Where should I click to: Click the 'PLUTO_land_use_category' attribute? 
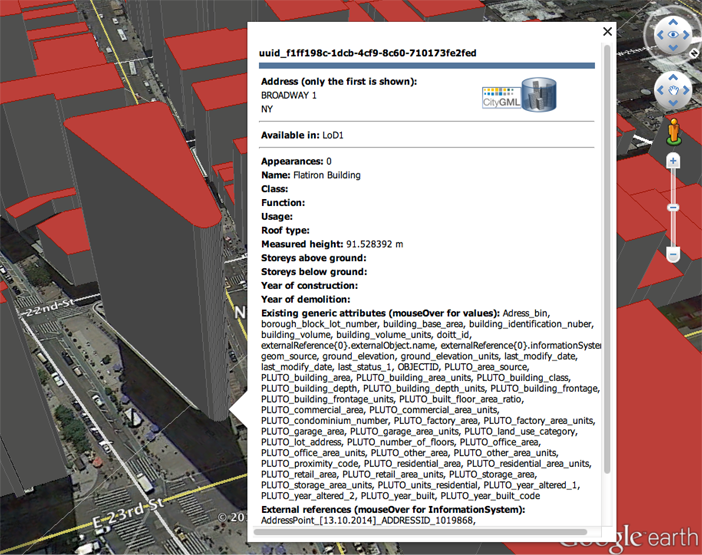coord(520,431)
